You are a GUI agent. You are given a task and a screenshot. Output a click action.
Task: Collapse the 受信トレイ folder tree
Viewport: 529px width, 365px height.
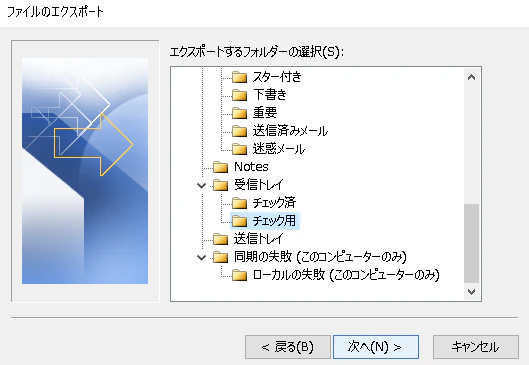coord(201,185)
